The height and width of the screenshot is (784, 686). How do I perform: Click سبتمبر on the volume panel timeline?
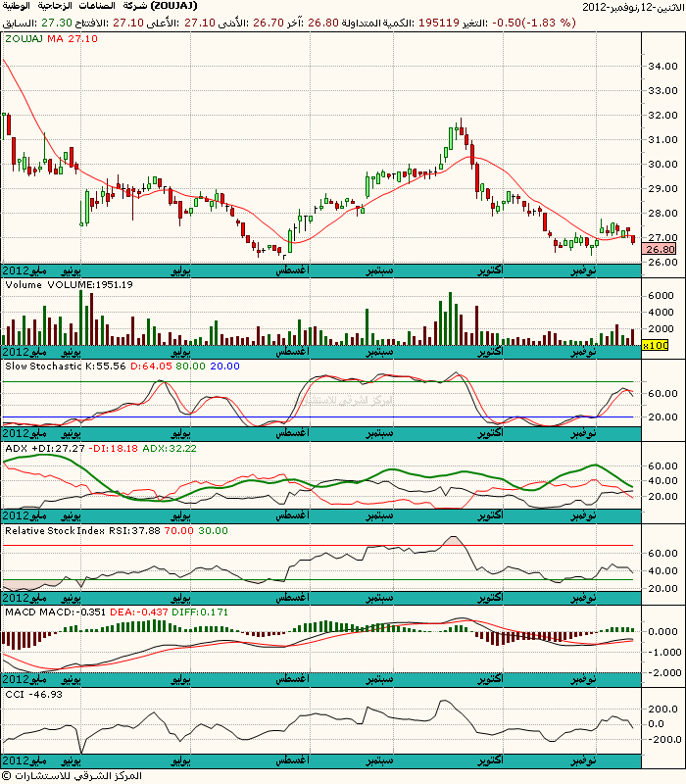[379, 352]
